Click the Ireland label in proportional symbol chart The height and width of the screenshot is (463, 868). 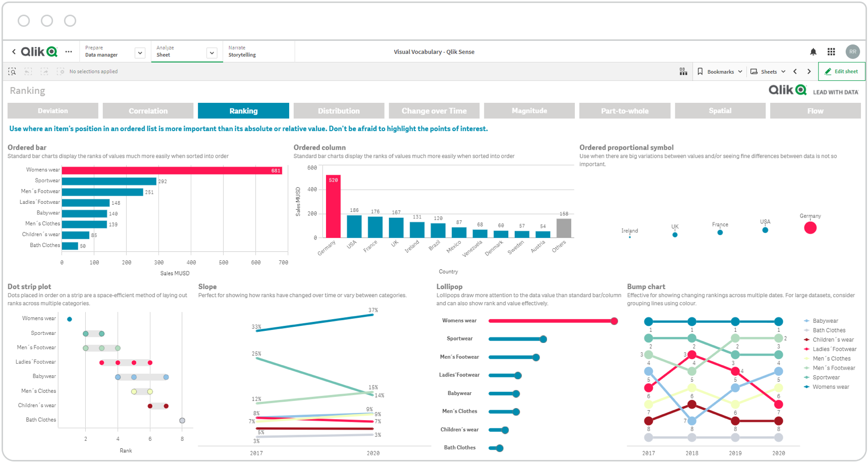(629, 231)
